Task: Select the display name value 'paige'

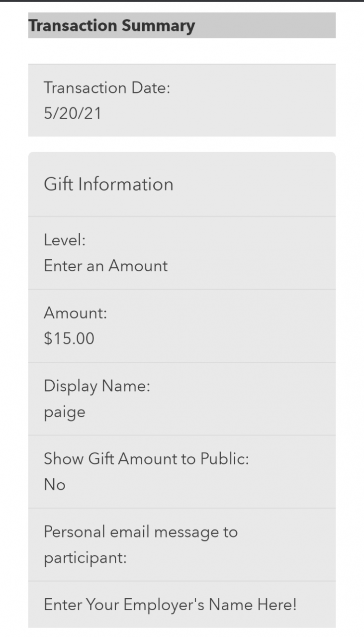Action: [x=65, y=412]
